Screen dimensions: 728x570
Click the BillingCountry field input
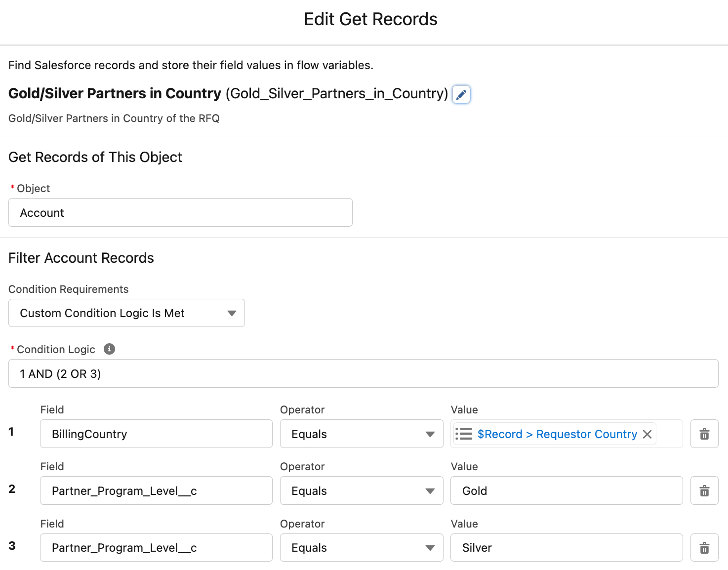click(x=156, y=434)
